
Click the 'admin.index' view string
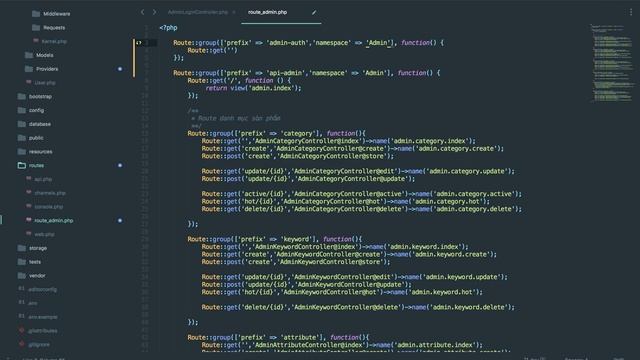pyautogui.click(x=271, y=88)
